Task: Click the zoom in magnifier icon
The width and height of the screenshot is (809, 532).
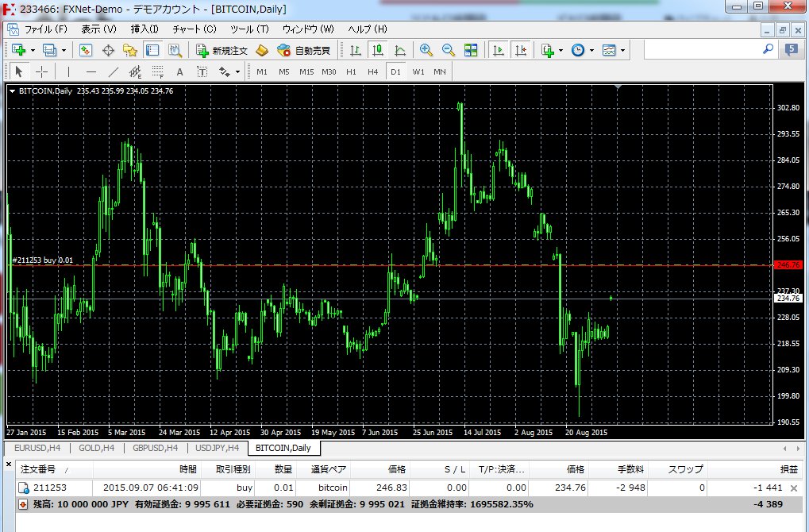Action: pyautogui.click(x=426, y=50)
